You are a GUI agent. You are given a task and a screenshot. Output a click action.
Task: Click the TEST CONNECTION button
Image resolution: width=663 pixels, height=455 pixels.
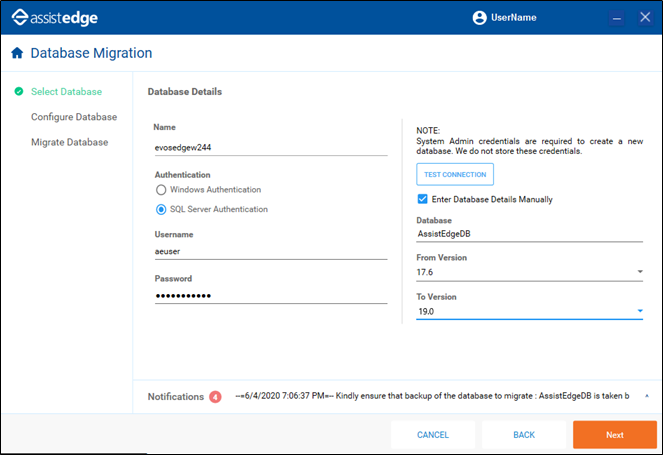click(455, 174)
